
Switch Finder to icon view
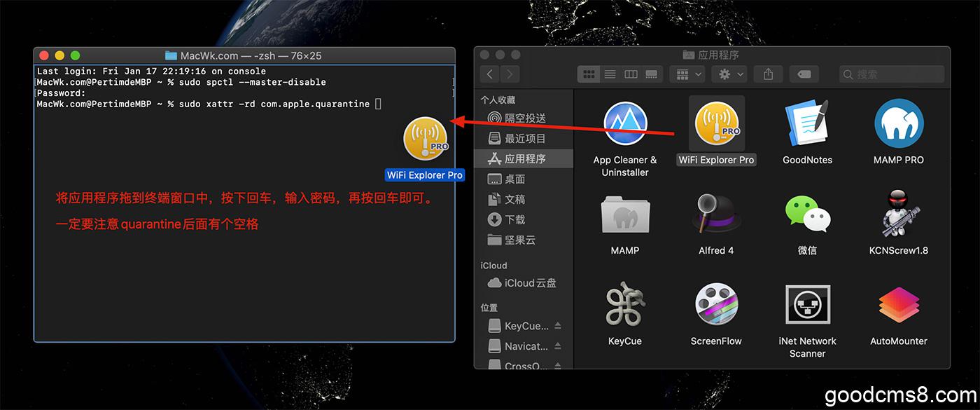point(588,74)
